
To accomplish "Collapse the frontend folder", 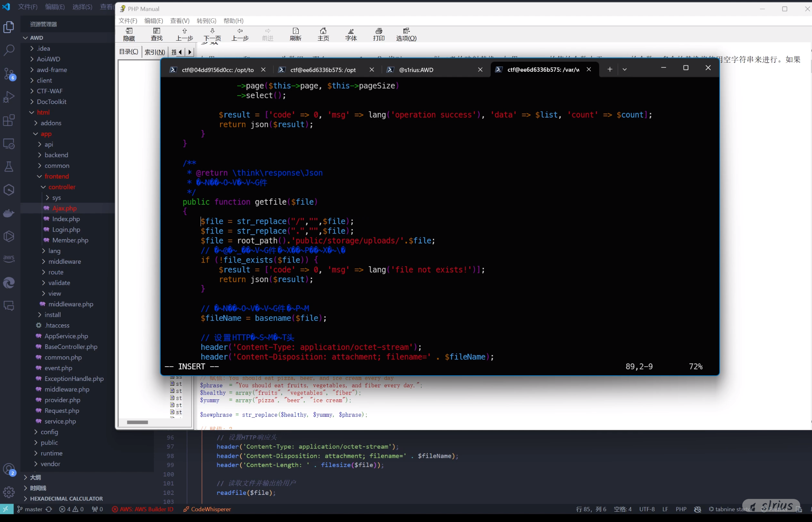I will [x=57, y=176].
